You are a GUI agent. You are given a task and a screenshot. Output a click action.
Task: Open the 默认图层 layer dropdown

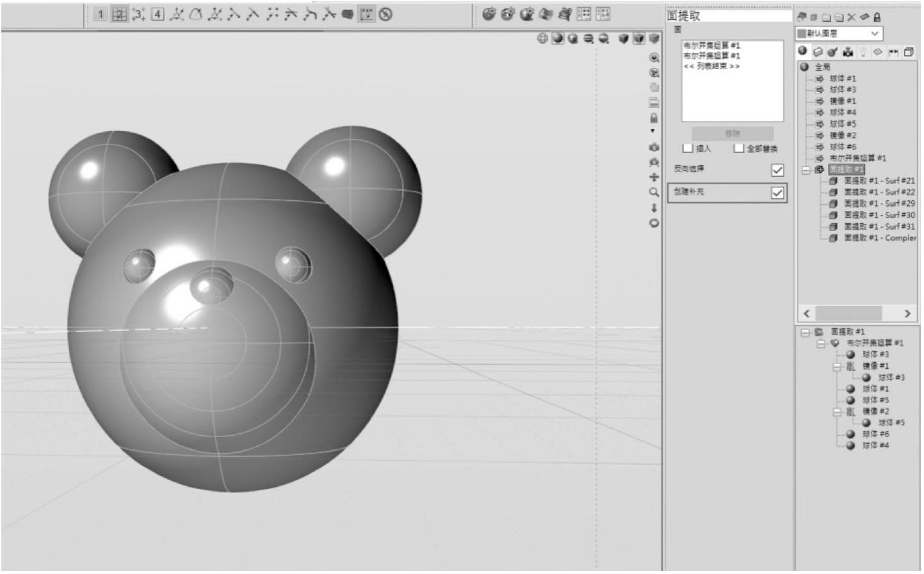tap(874, 33)
